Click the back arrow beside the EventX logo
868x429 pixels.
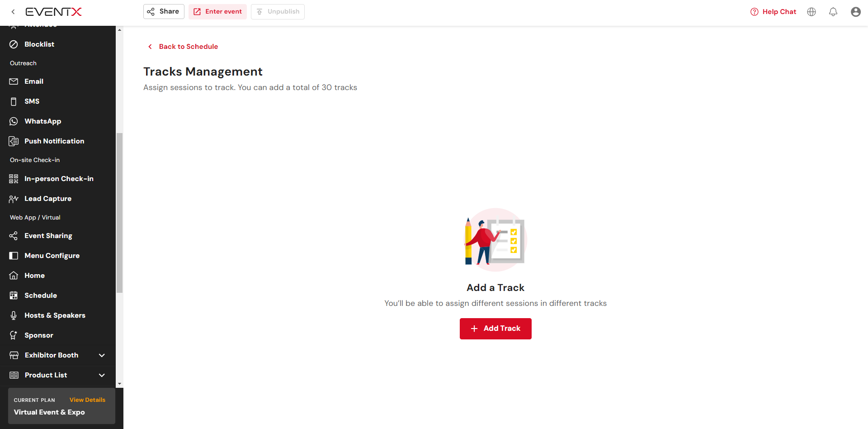pyautogui.click(x=13, y=12)
